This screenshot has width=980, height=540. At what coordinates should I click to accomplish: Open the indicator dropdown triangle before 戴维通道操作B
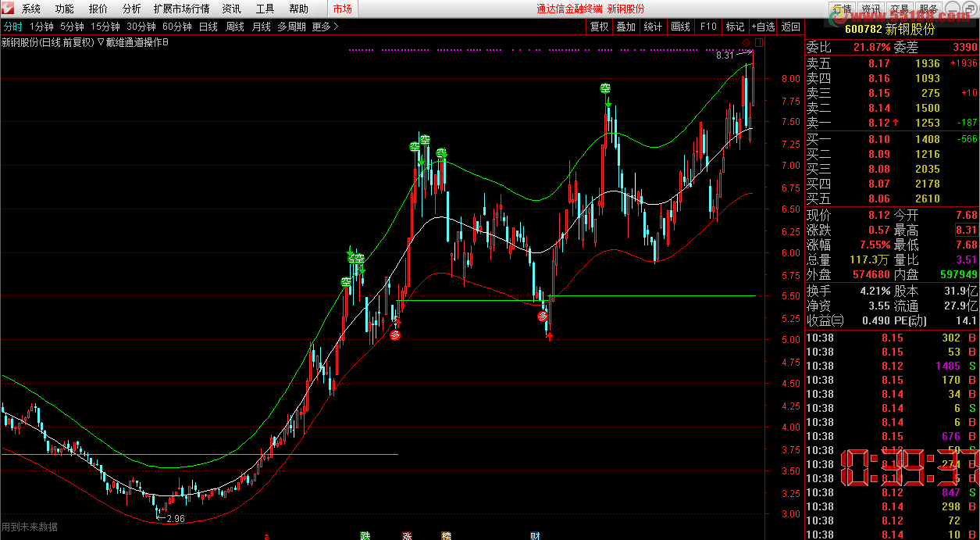[100, 42]
